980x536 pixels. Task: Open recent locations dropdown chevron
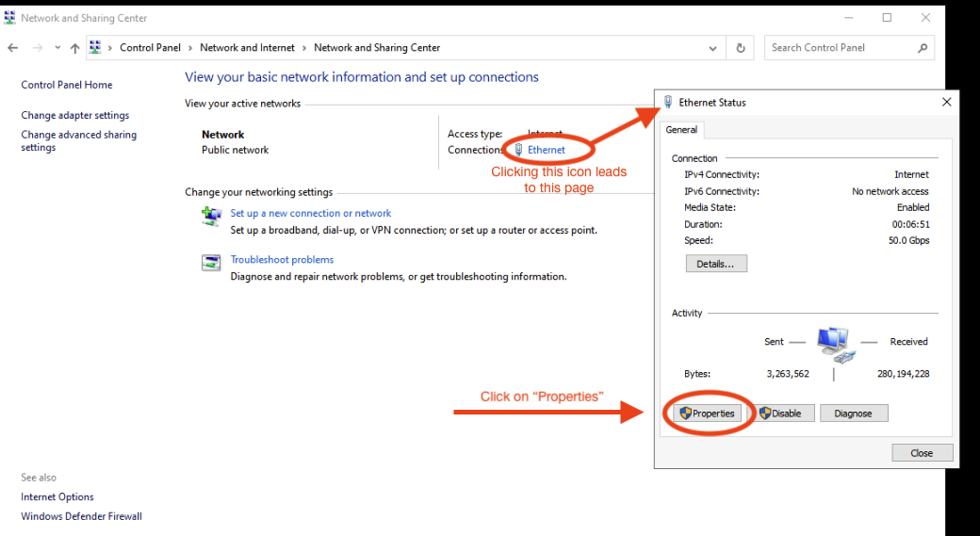tap(57, 48)
